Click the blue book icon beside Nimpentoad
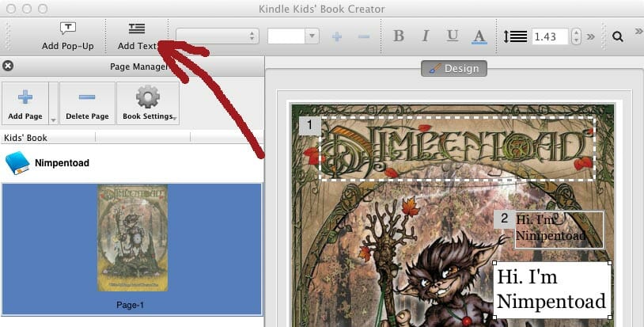The width and height of the screenshot is (644, 327). (x=17, y=163)
